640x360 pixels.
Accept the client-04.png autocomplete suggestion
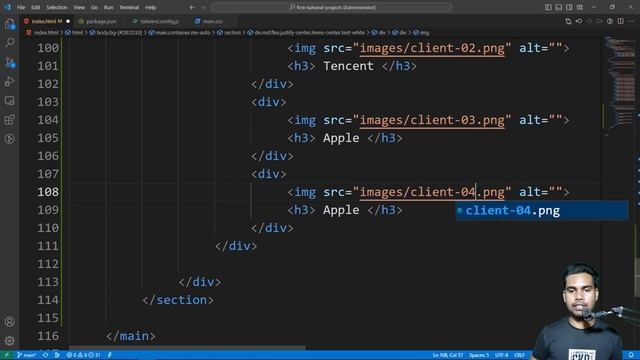click(542, 211)
